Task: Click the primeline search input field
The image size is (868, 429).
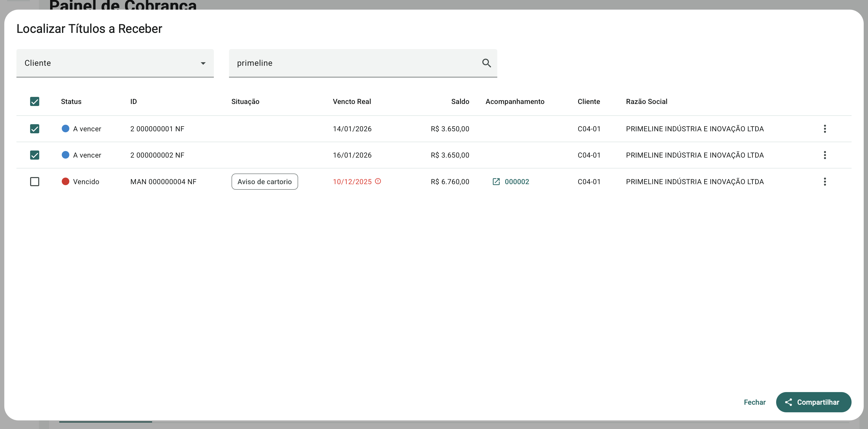Action: [354, 63]
